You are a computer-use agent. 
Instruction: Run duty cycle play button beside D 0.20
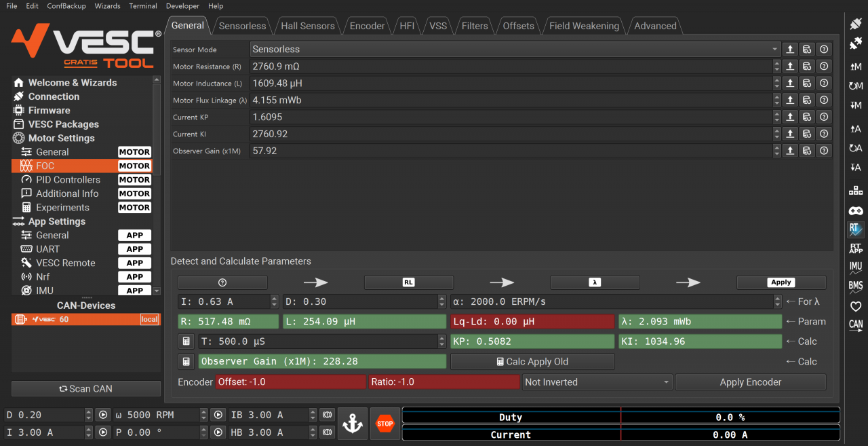click(103, 415)
